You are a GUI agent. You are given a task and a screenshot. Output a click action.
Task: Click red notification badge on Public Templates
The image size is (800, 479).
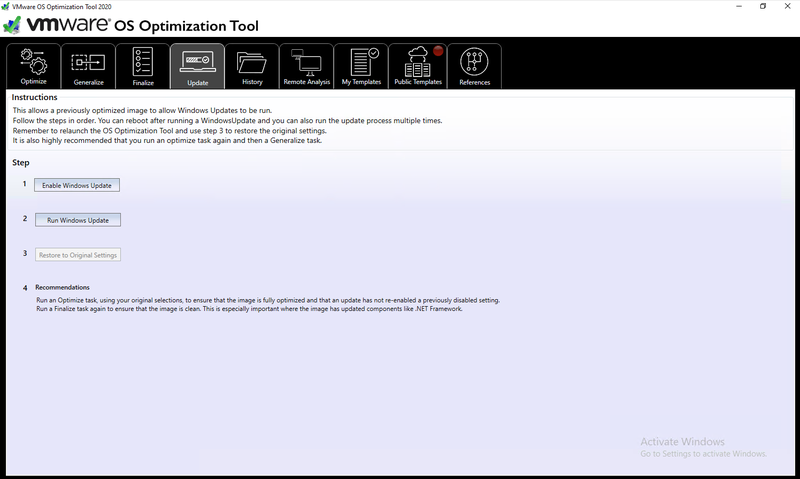pyautogui.click(x=437, y=51)
